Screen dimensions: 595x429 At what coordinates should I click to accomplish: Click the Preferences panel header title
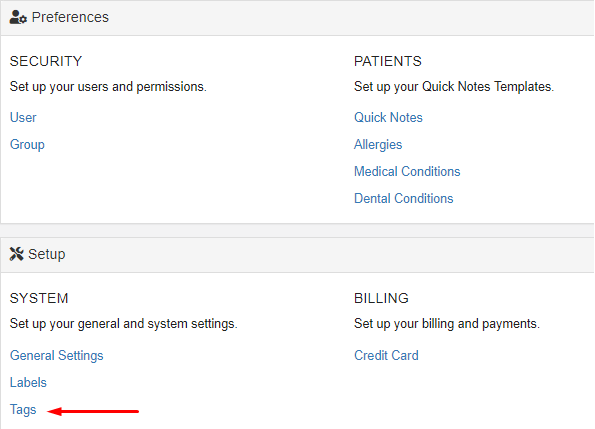click(70, 17)
